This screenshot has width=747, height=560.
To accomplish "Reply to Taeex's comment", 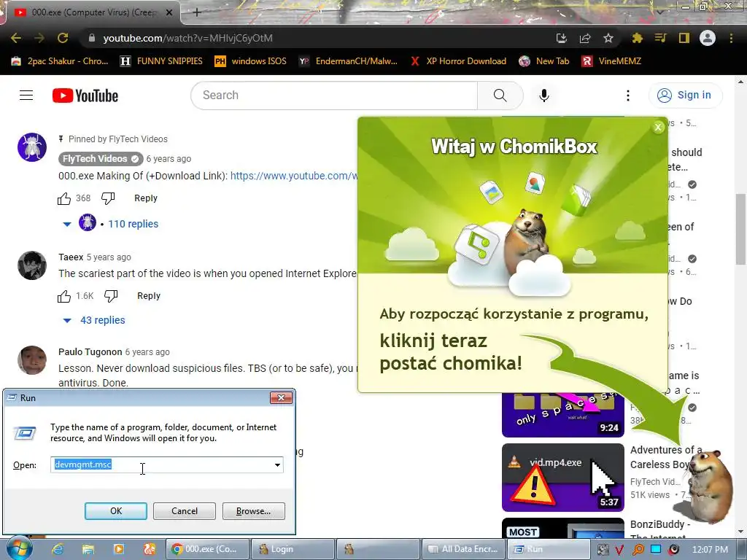I will [x=149, y=296].
